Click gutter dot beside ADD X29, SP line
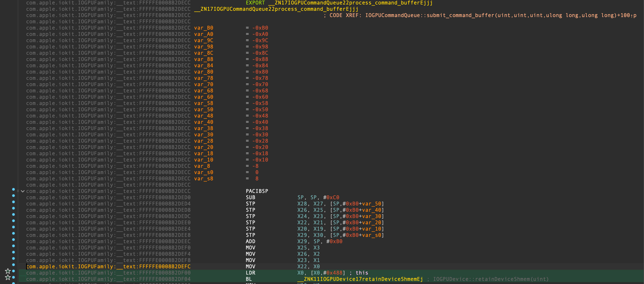 (13, 240)
